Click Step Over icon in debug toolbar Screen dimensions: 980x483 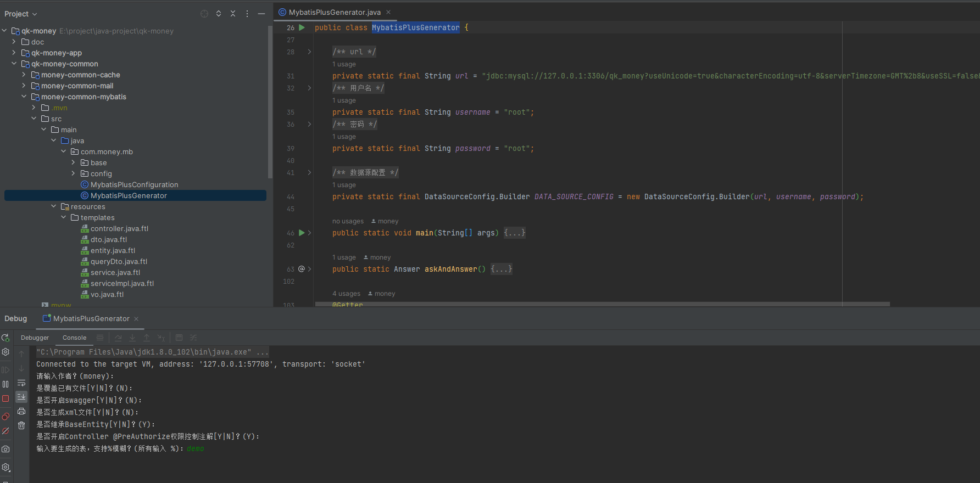tap(118, 338)
